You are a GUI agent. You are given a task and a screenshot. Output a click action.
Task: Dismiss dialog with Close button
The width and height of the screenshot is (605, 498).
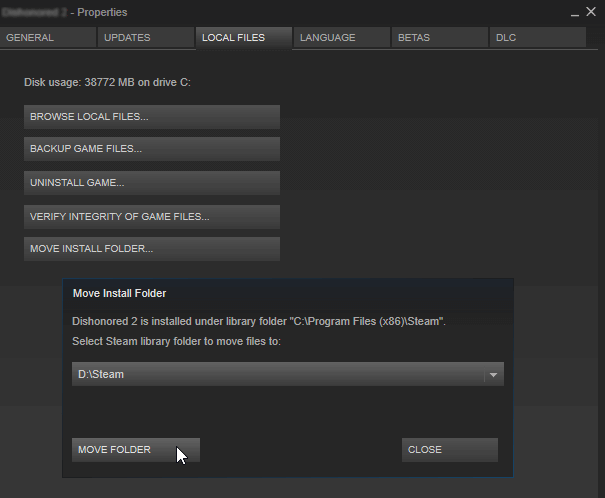[x=450, y=450]
